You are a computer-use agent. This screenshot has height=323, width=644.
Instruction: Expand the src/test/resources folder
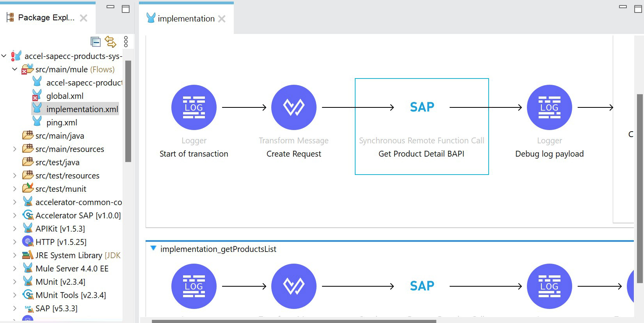coord(15,175)
